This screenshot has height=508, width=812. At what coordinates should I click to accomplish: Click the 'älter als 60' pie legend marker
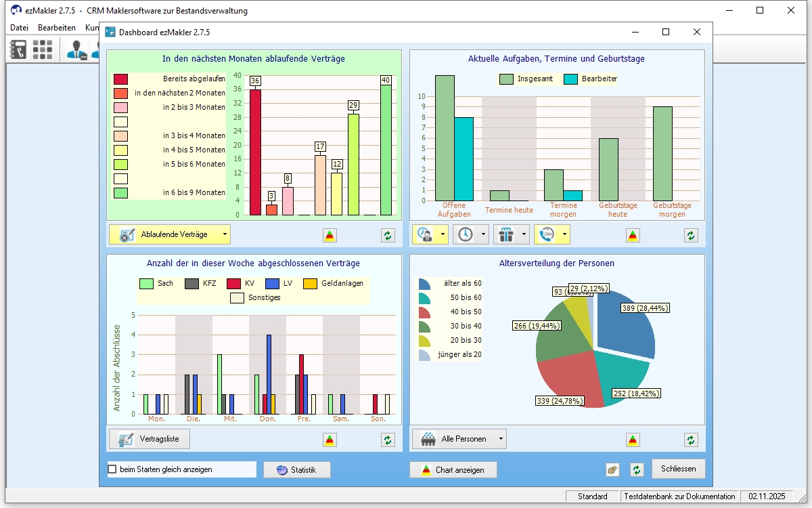pyautogui.click(x=424, y=284)
